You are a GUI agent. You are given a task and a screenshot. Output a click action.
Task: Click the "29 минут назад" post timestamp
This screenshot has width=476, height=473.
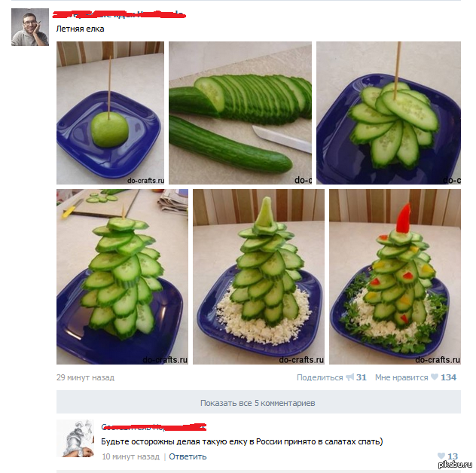85,377
